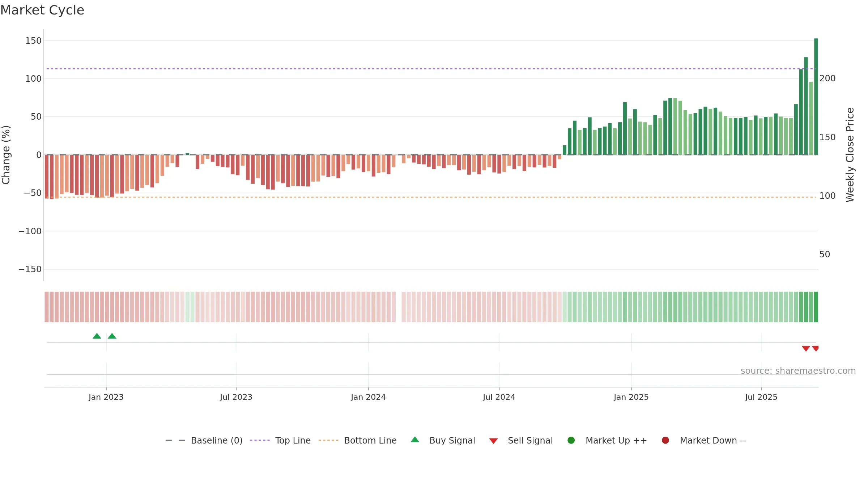Click the Baseline (0) dashed legend marker
The width and height of the screenshot is (868, 488).
click(175, 440)
